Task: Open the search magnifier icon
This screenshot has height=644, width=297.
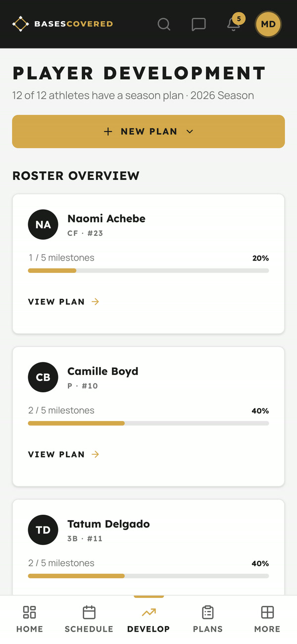Action: [164, 24]
